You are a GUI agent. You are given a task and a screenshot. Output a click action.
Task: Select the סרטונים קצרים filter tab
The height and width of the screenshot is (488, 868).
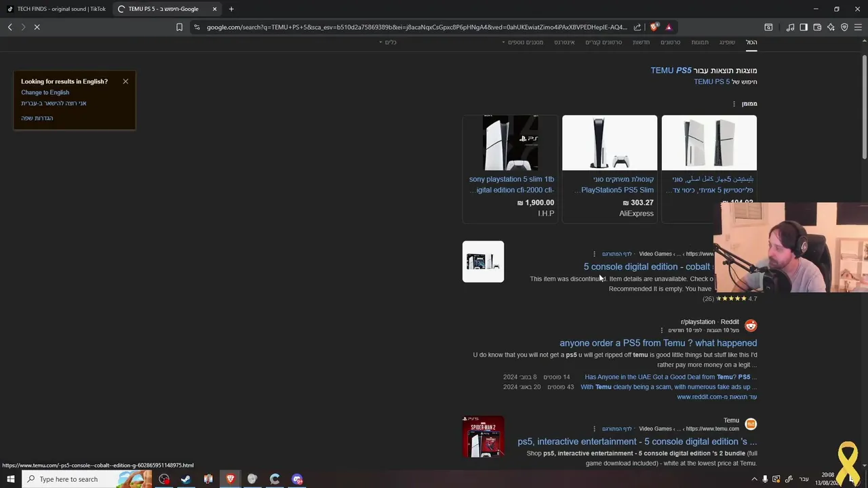pos(604,42)
